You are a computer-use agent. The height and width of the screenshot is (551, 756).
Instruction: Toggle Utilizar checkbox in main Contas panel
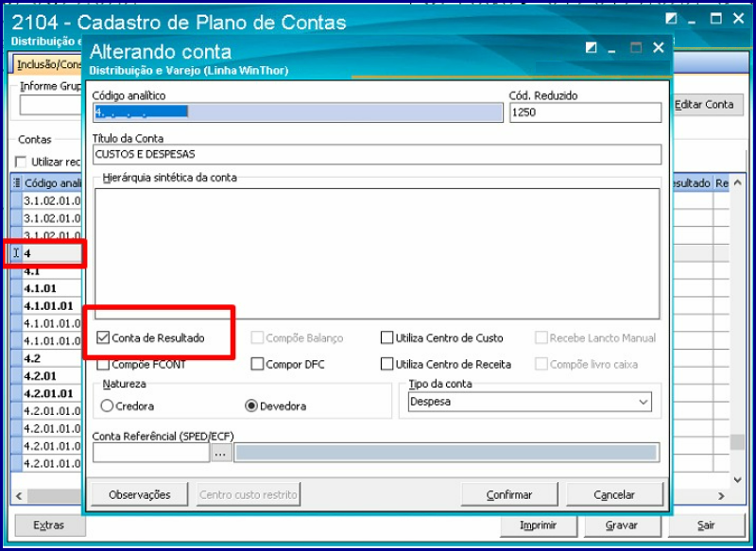pos(21,162)
